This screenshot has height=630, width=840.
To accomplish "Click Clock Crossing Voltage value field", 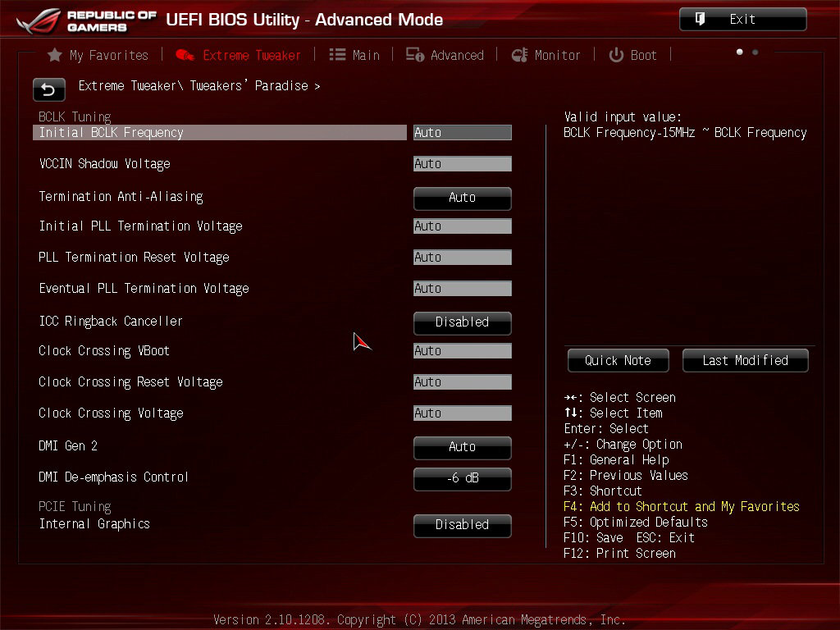I will pos(463,413).
